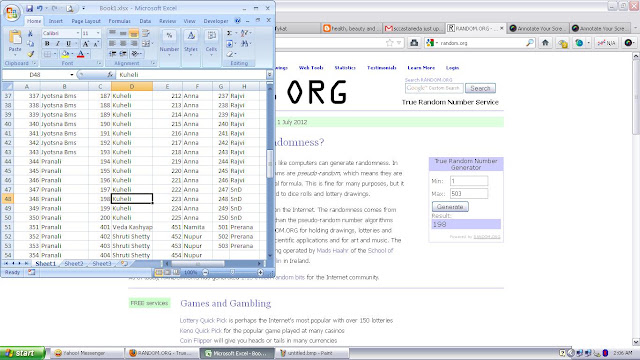Click the Clear eraser icon

click(x=231, y=54)
